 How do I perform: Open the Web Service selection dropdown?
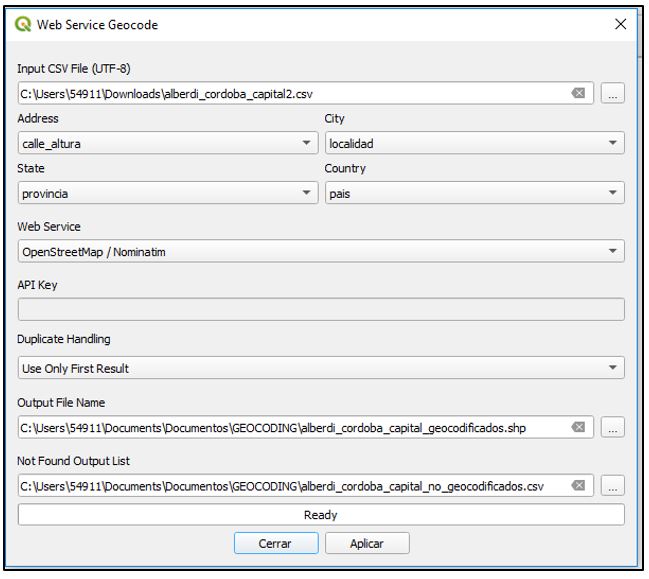click(321, 251)
